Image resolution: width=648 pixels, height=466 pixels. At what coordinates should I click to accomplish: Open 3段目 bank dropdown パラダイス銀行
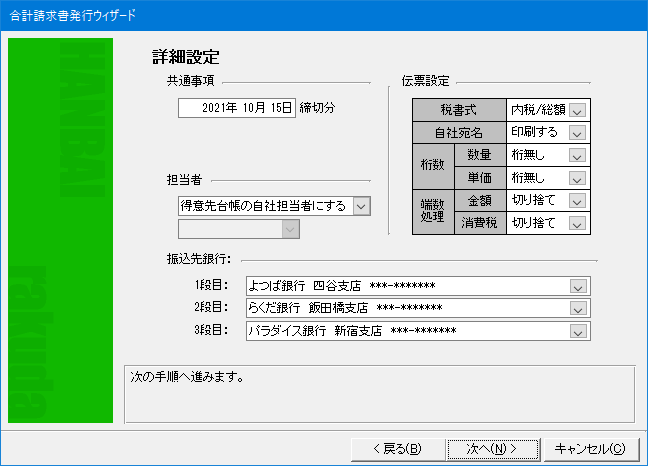coord(418,331)
